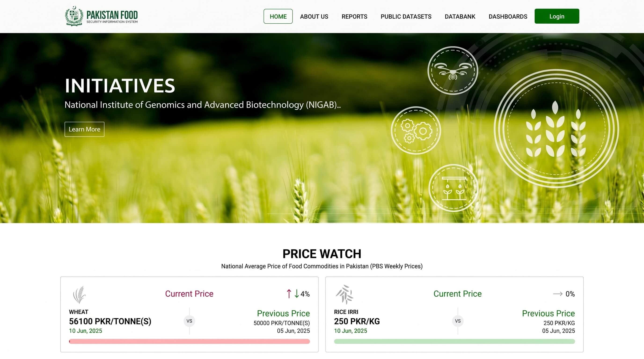This screenshot has width=644, height=359.
Task: Click Rice IRRI card 'Previous Price' label
Action: (548, 313)
